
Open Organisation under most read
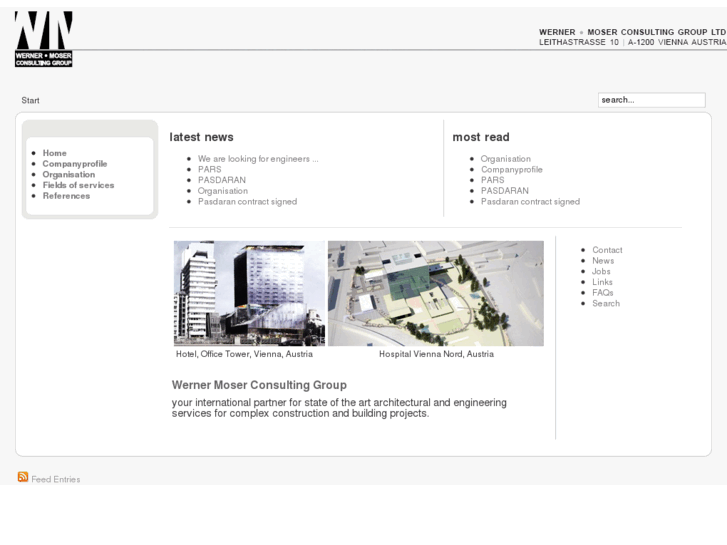[x=506, y=159]
